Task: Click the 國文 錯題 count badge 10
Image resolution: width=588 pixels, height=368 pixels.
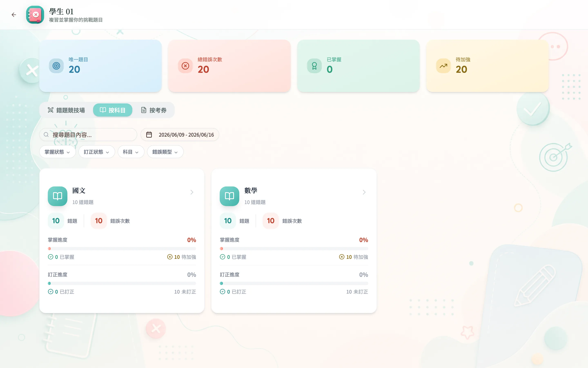Action: click(56, 221)
